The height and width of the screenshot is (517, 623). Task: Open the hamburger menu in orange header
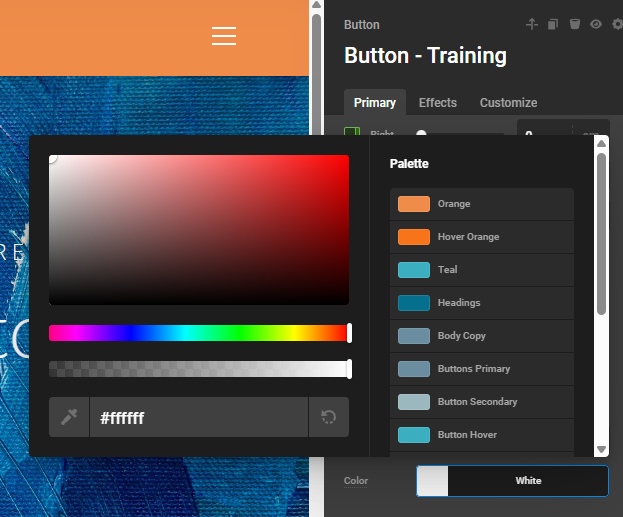[x=224, y=36]
